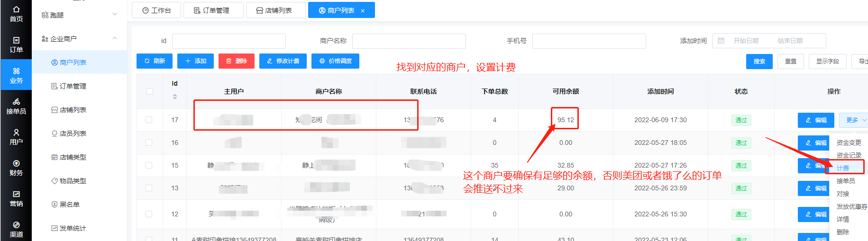Click the balance value 95.12

[x=566, y=120]
